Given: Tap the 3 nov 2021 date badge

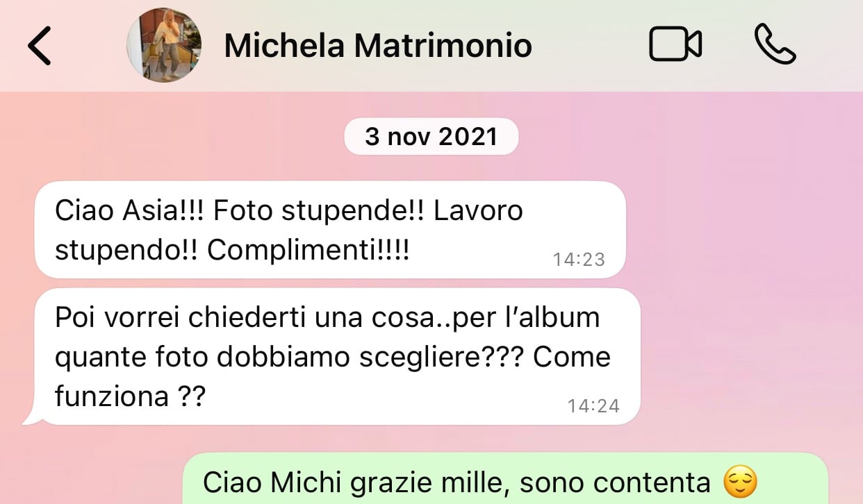Looking at the screenshot, I should tap(431, 137).
